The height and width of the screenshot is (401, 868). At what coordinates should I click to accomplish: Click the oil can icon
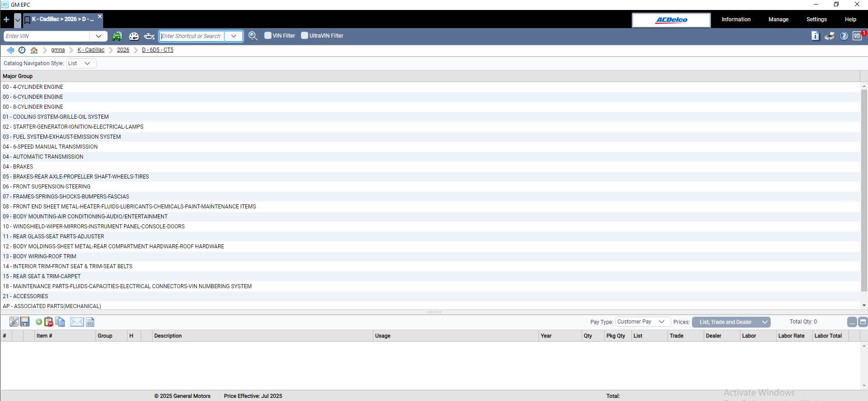tap(149, 36)
